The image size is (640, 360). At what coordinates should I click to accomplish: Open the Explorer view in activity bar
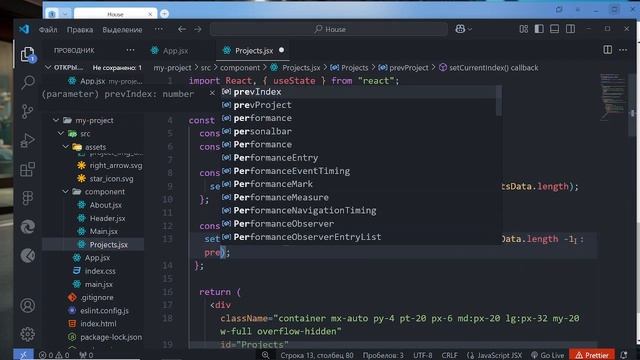(x=27, y=54)
